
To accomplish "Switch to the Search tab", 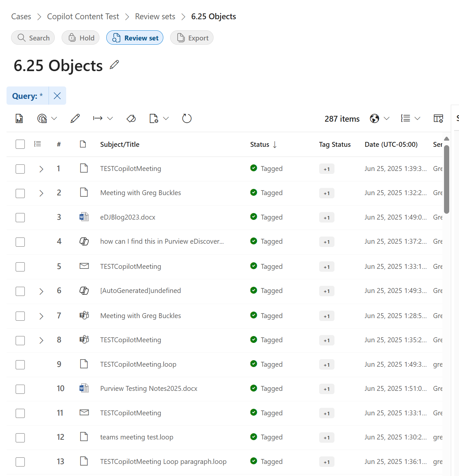I will (x=33, y=38).
